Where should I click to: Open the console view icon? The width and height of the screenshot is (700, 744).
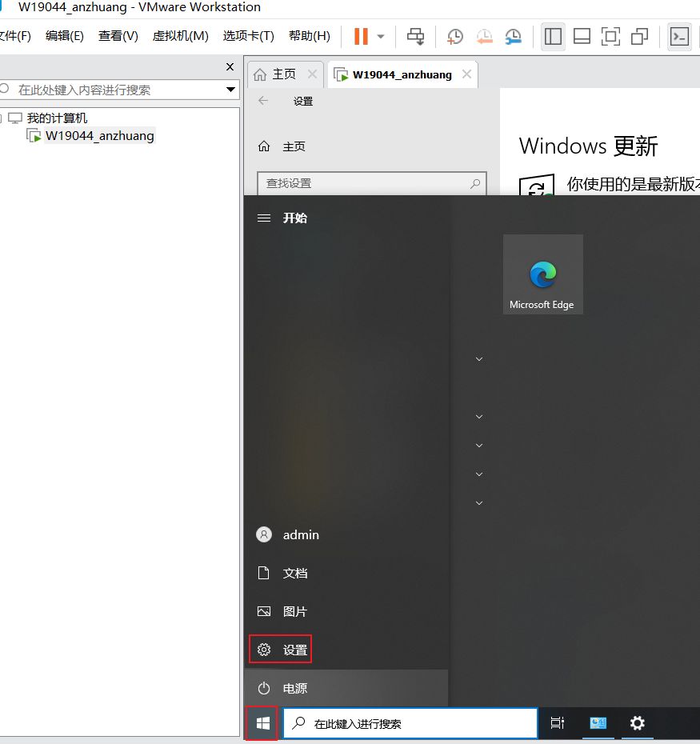tap(679, 36)
